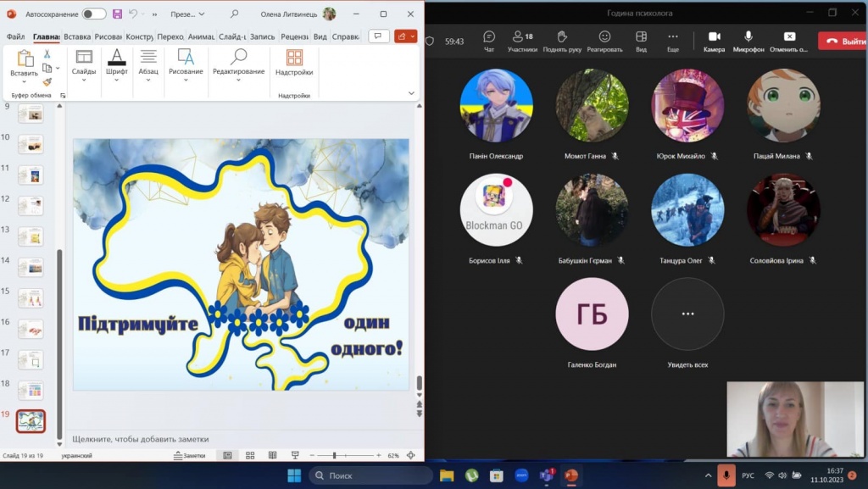
Task: Open the Insert ribbon tab
Action: tap(77, 37)
